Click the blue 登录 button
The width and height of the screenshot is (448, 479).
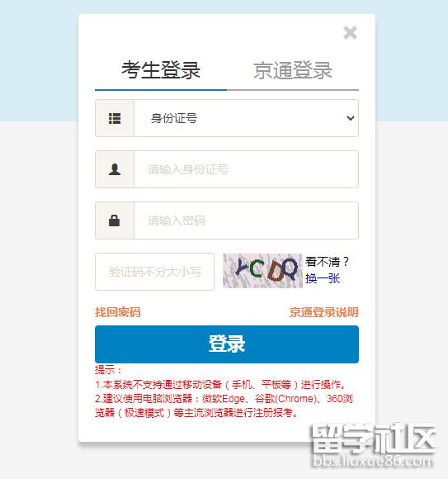point(227,344)
